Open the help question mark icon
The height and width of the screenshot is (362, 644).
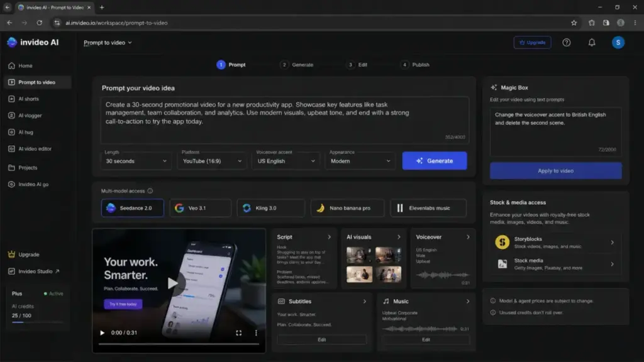[x=567, y=42]
